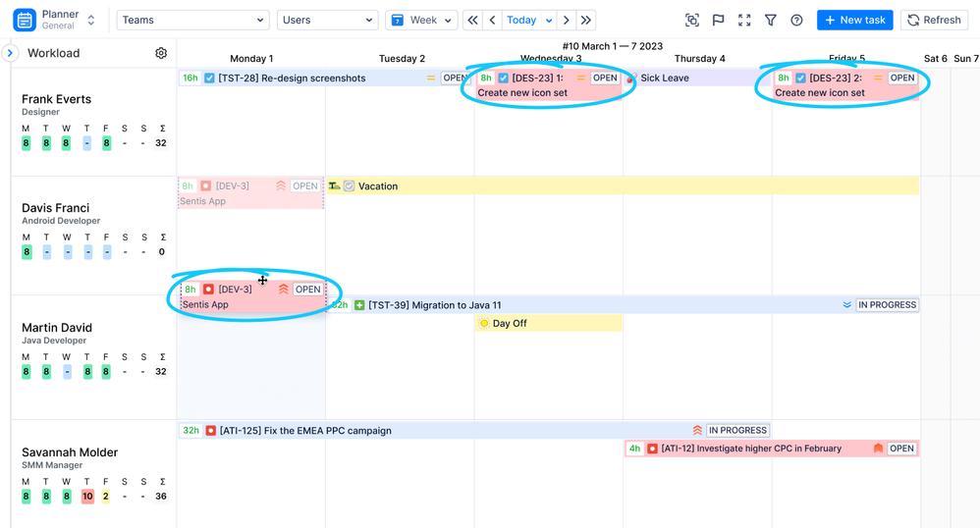Click the red bug icon on dragged DEV-3 card
Viewport: 980px width, 528px height.
click(x=209, y=290)
